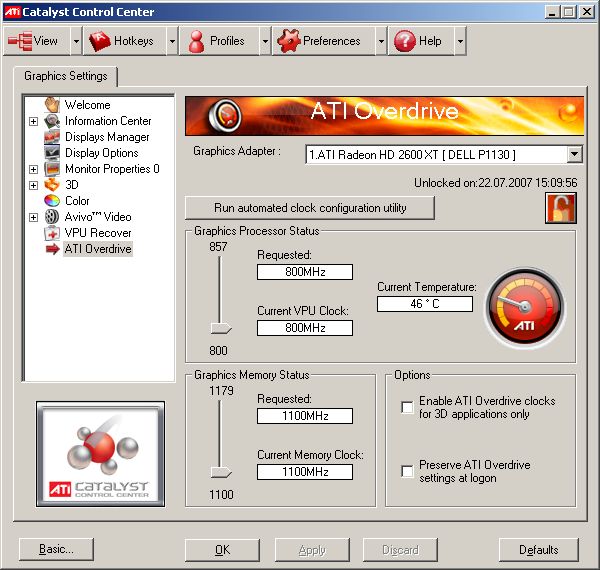
Task: Click the Welcome hand icon in tree
Action: pyautogui.click(x=52, y=104)
